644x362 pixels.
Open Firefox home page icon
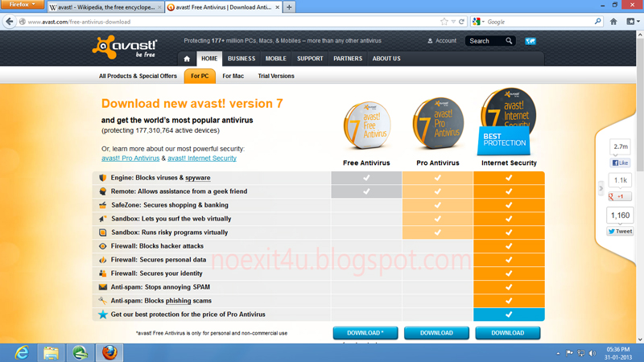[613, 22]
